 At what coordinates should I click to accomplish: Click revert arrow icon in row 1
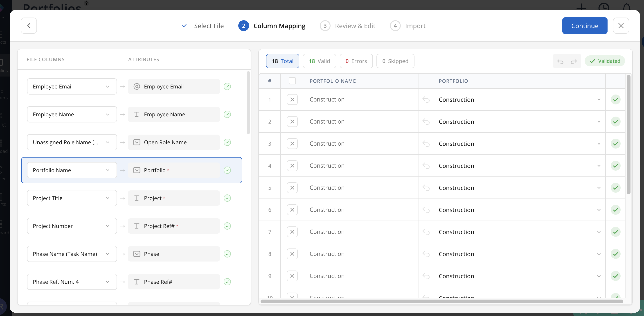(426, 99)
